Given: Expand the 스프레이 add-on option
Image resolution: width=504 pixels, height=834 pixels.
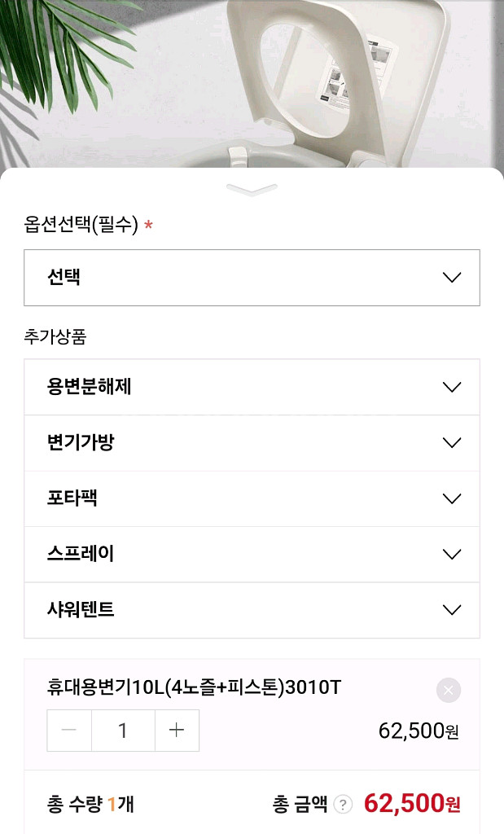Looking at the screenshot, I should 252,554.
